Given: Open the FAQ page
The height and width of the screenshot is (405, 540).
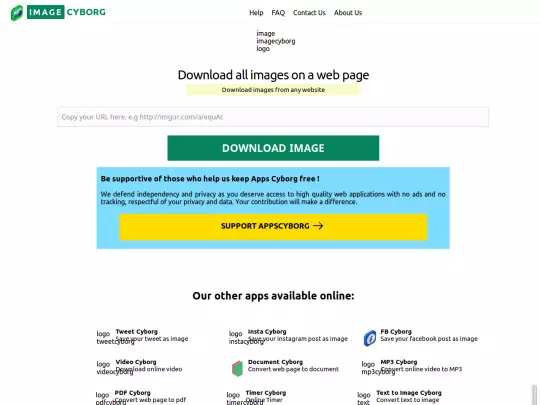Looking at the screenshot, I should [x=278, y=13].
